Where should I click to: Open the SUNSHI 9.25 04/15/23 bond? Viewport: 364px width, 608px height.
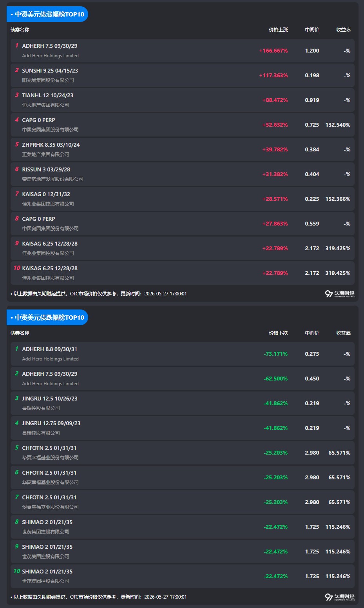(x=50, y=71)
